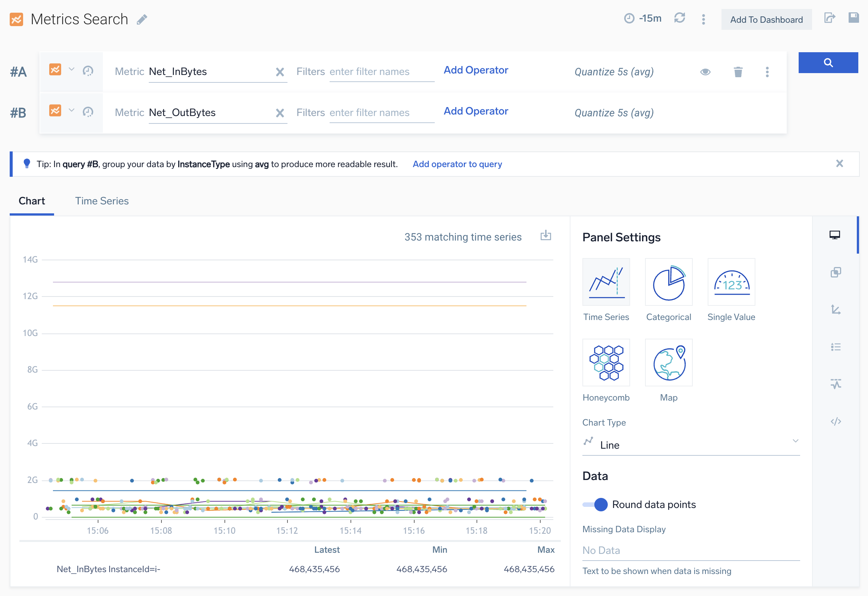Open the code view sidebar icon
Image resolution: width=868 pixels, height=596 pixels.
pos(835,421)
